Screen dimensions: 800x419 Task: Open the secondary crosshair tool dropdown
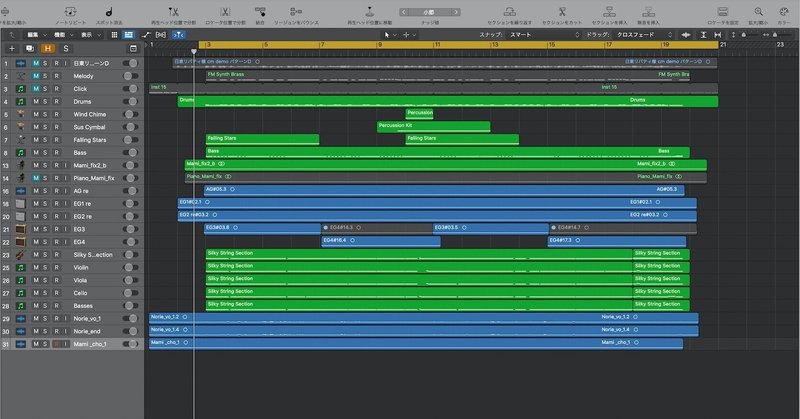(x=410, y=35)
